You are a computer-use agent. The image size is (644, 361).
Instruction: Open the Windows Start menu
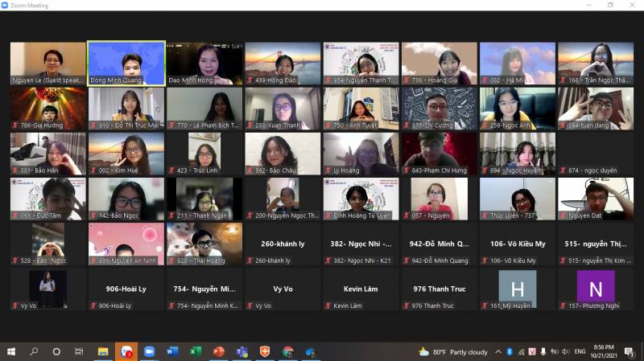pyautogui.click(x=11, y=351)
